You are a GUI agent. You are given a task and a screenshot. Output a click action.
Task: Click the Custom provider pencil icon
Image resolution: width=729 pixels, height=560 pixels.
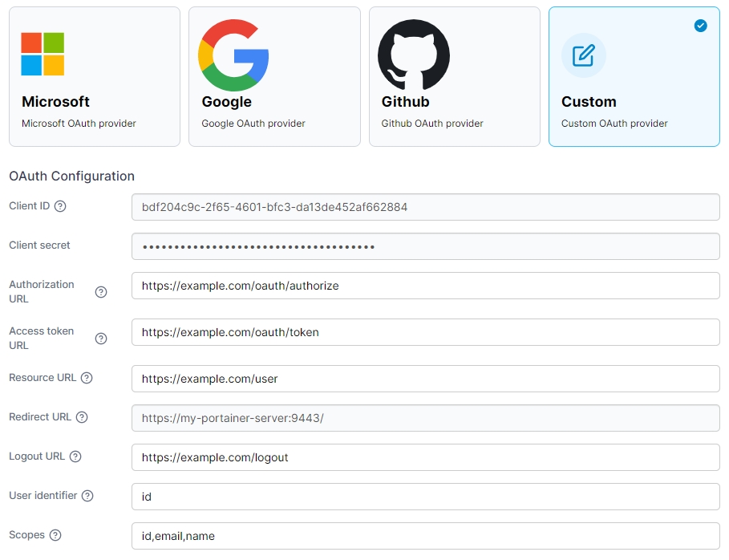pyautogui.click(x=584, y=55)
